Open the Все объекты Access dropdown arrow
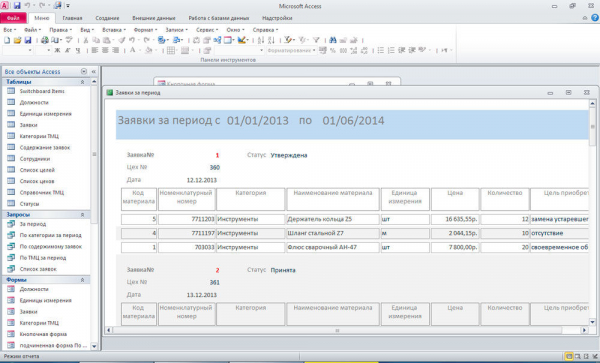The image size is (600, 363). point(84,72)
